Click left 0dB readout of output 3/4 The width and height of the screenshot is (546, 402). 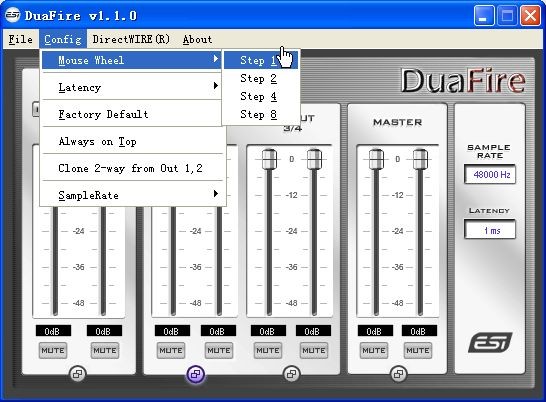click(268, 331)
